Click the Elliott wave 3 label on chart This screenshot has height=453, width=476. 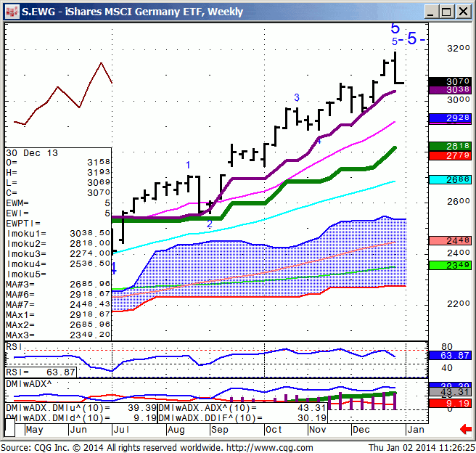296,97
